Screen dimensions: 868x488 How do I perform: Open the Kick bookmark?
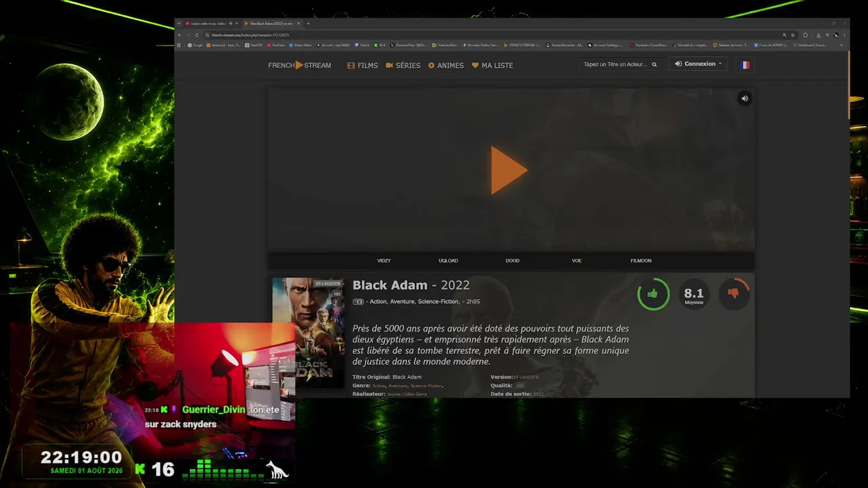(380, 45)
